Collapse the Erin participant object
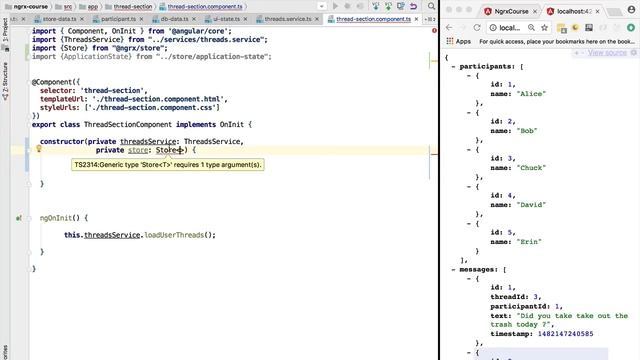The image size is (640, 360). point(469,223)
